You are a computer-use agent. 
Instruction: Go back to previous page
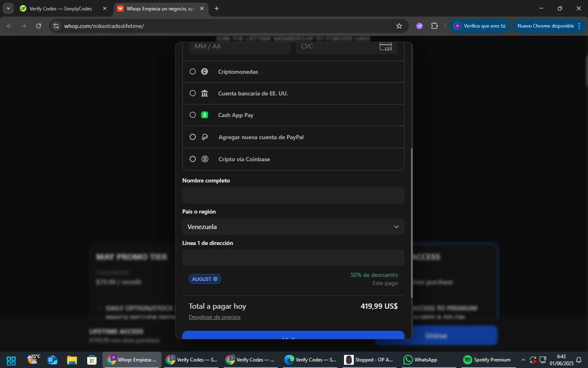click(x=9, y=26)
